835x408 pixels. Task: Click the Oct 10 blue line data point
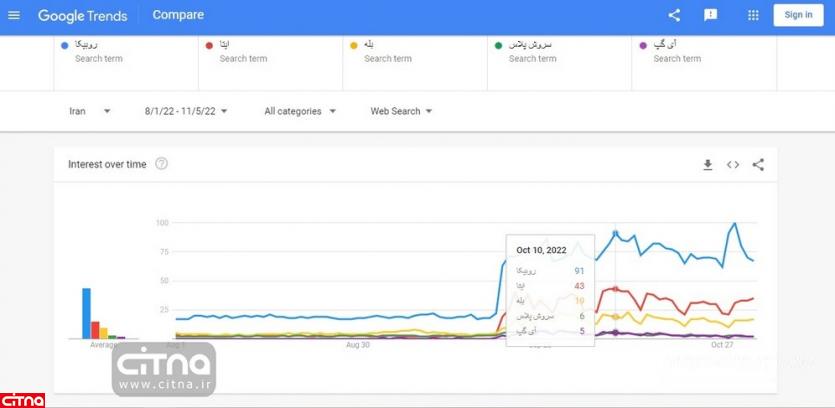615,234
